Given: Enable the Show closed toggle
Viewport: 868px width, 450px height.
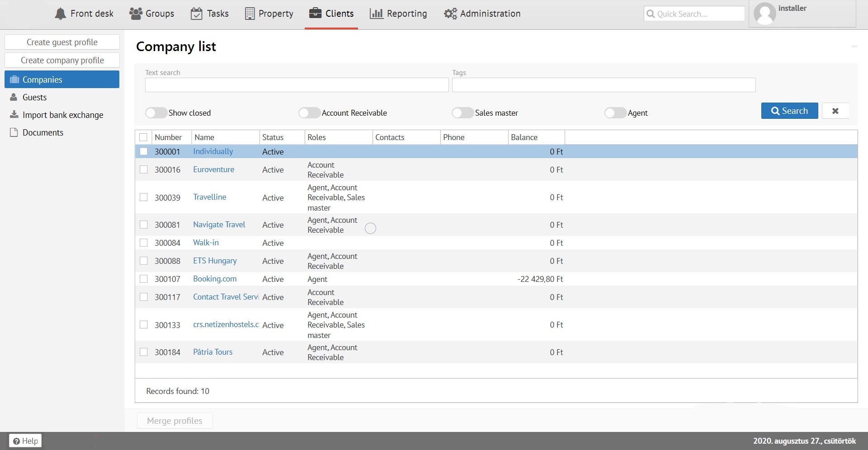Looking at the screenshot, I should 156,113.
